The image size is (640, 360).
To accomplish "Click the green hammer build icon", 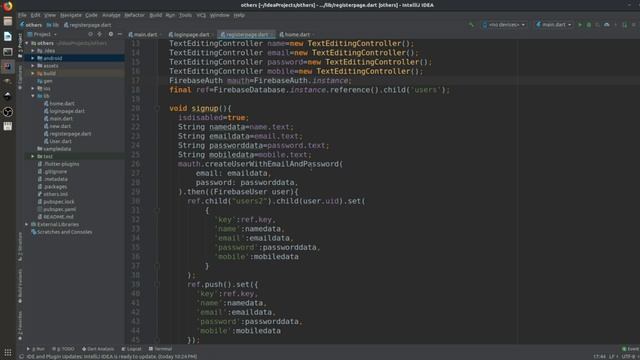I will (x=471, y=25).
